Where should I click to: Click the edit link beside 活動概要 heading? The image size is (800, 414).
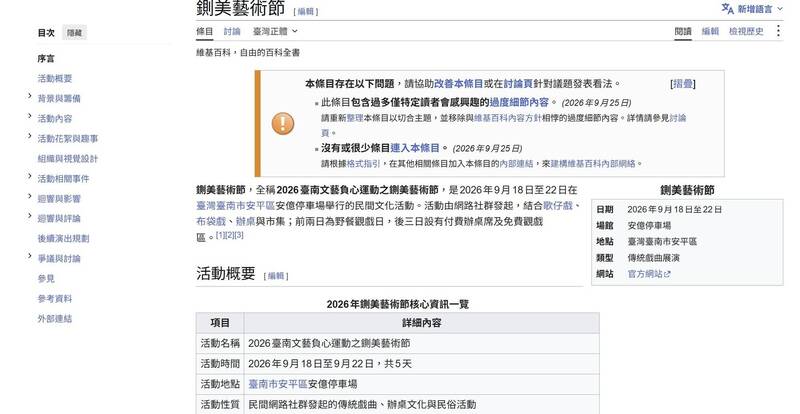pos(276,276)
